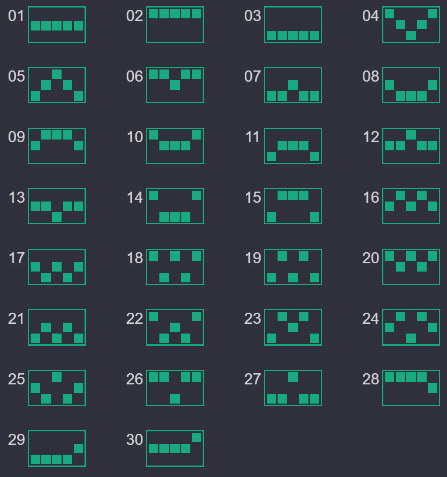Select payline 11 pattern thumbnail
Screen dimensions: 447x477
coord(293,146)
